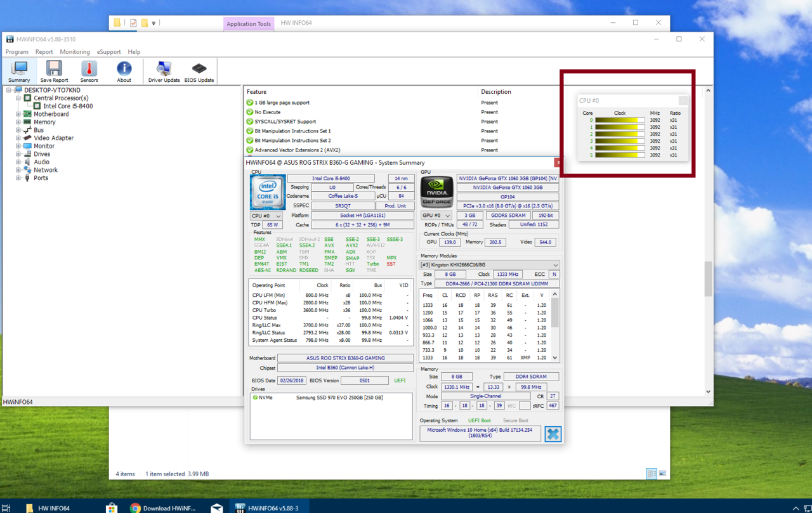Expand the Video Adapter node
Screen dimensions: 812x513
18,138
